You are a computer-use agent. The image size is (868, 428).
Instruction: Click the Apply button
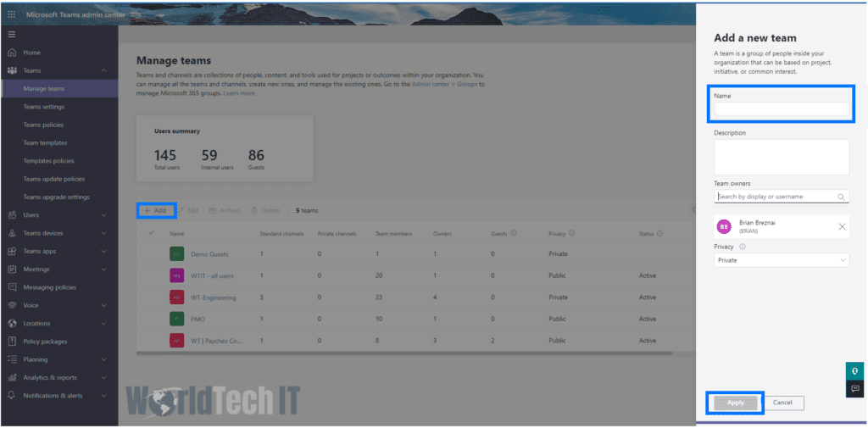coord(735,403)
